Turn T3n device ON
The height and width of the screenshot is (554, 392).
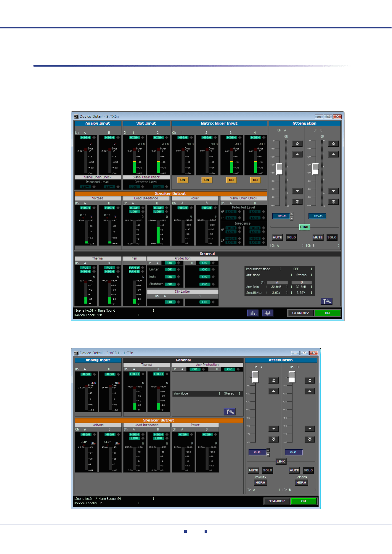tap(304, 501)
